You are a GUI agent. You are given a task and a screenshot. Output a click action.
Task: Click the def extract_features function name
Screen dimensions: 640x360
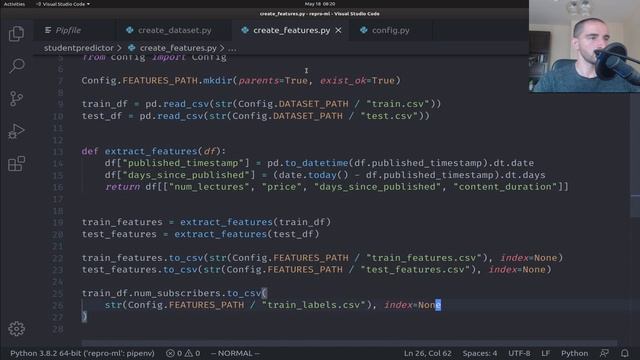[x=151, y=151]
